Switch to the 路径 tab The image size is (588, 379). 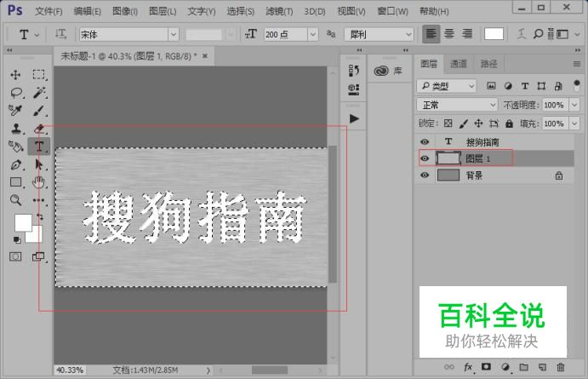(x=488, y=64)
